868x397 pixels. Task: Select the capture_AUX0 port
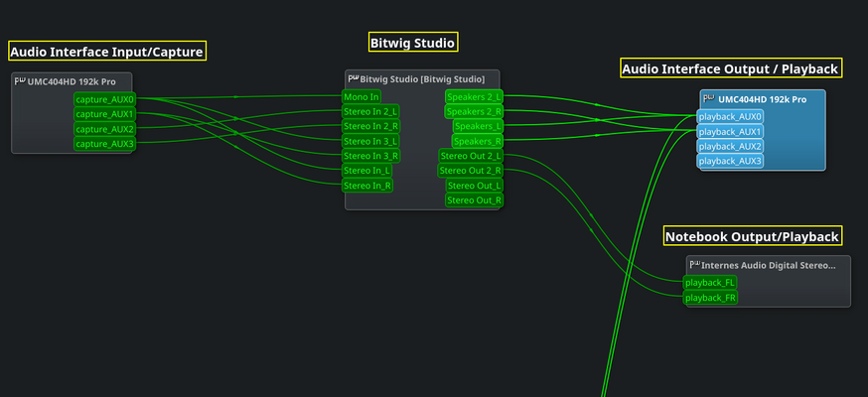click(x=105, y=99)
